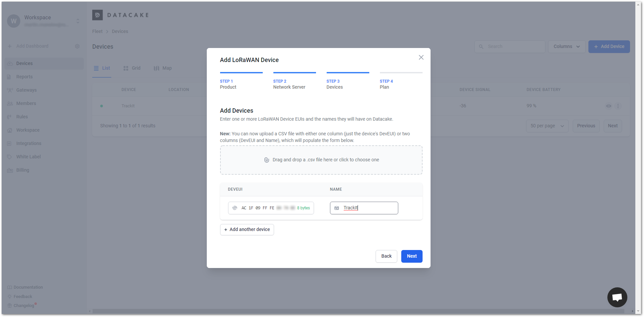
Task: Click Next to proceed to Plan step
Action: point(412,256)
